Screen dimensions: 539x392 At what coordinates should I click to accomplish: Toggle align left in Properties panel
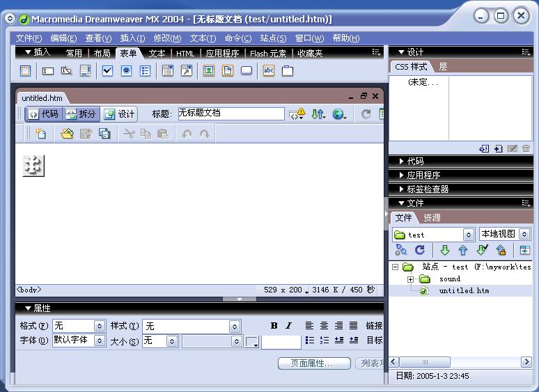[309, 325]
